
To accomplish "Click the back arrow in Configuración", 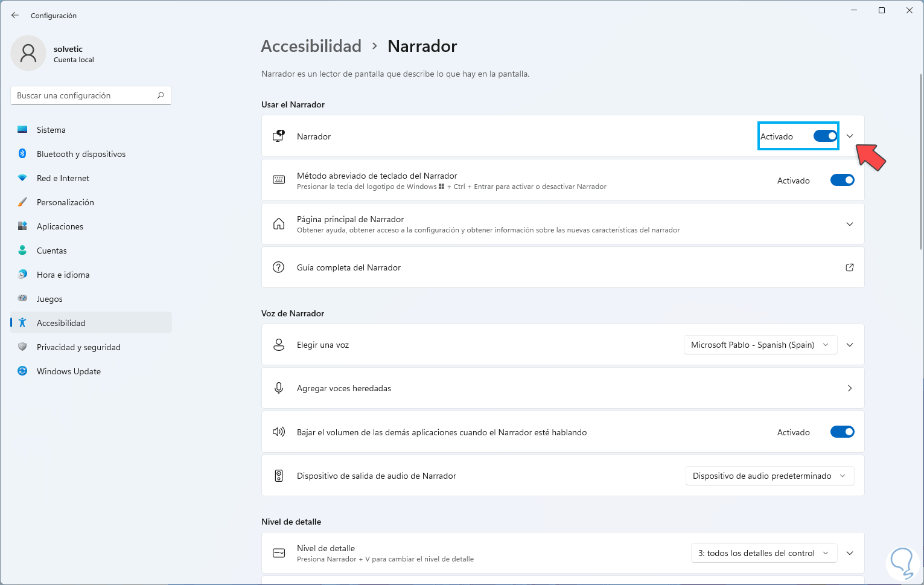I will 15,15.
